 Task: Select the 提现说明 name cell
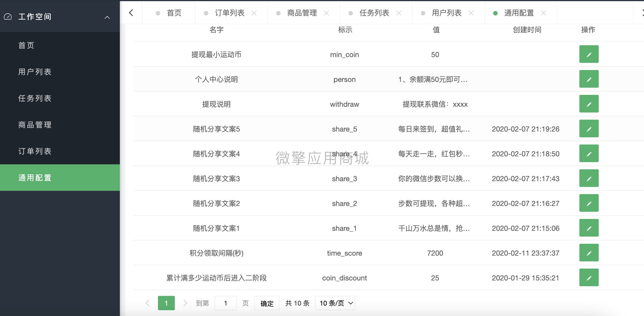click(x=216, y=104)
